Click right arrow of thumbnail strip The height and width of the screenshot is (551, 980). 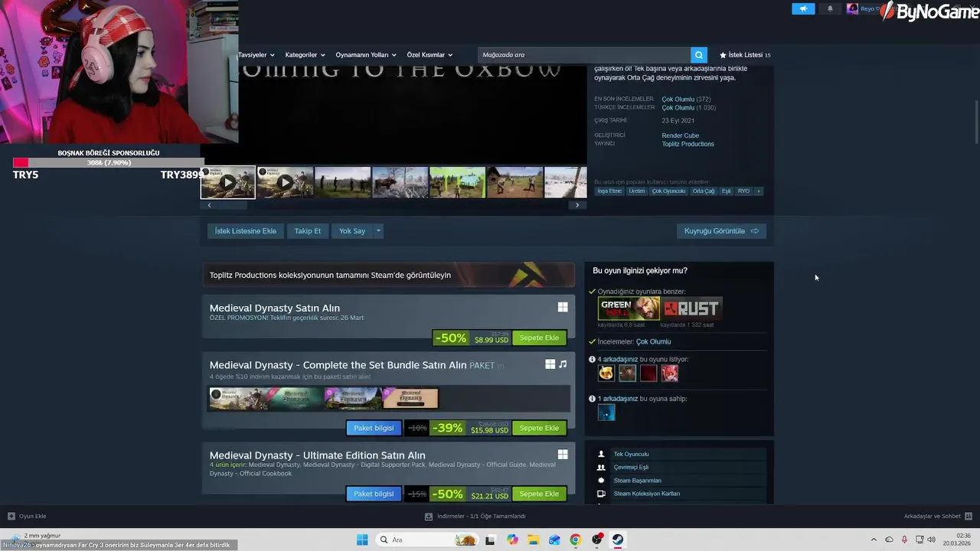(577, 205)
